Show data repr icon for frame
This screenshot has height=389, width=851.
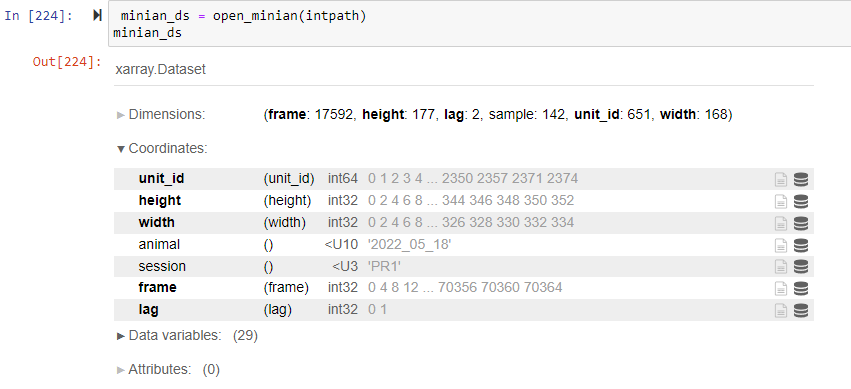point(801,288)
